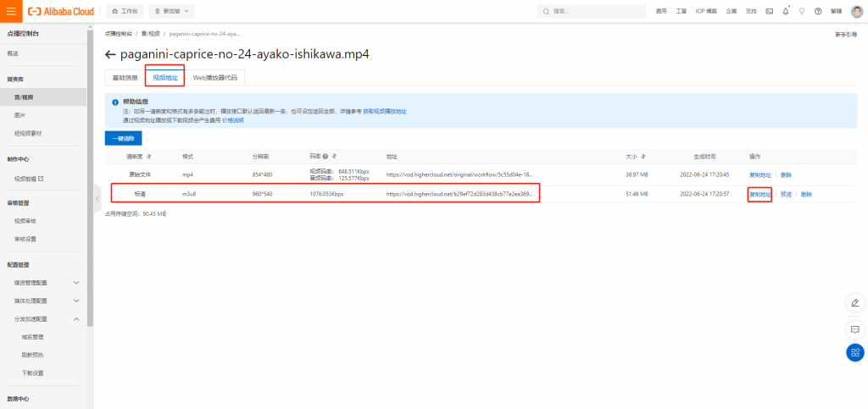Open the 费用 top menu
Viewport: 868px width, 409px height.
[x=661, y=11]
